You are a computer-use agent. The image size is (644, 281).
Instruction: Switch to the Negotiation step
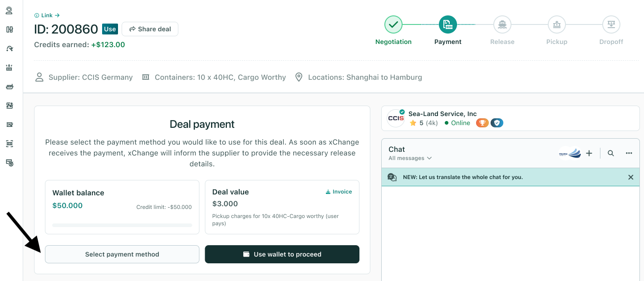point(393,24)
